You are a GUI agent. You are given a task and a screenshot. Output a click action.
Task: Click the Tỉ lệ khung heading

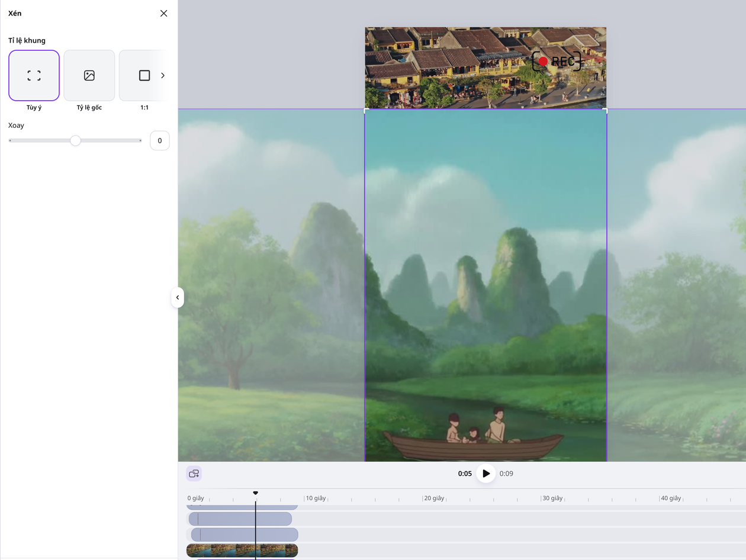point(27,40)
